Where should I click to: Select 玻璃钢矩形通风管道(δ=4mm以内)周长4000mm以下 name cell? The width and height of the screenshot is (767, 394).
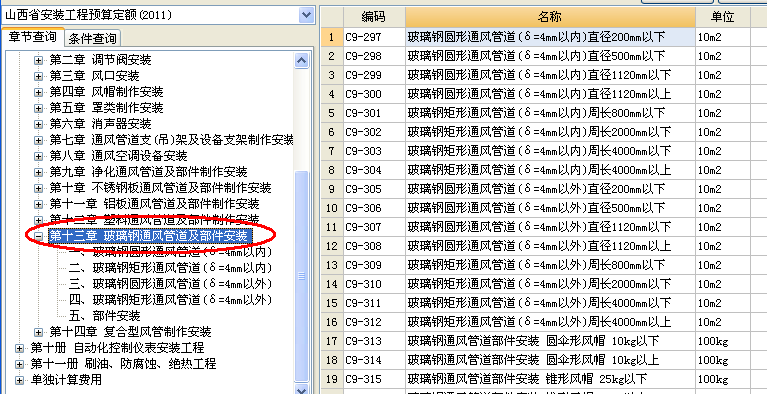coord(550,151)
